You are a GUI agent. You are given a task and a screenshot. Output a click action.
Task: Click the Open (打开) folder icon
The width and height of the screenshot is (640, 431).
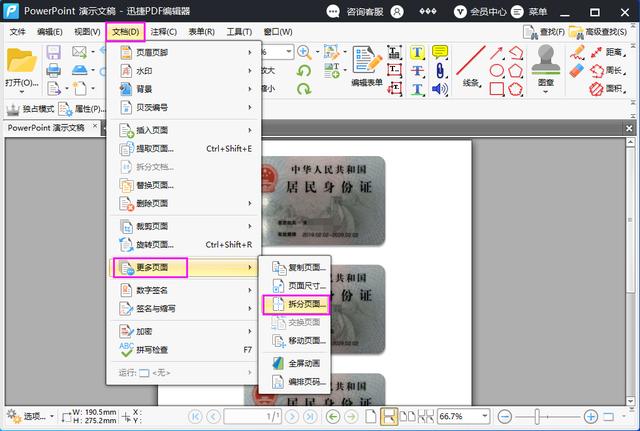[x=21, y=64]
